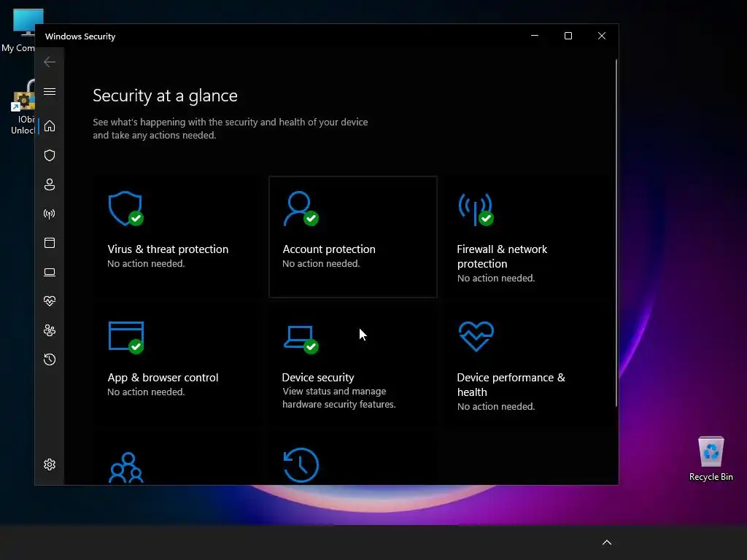Open Firewall & network antenna icon in sidebar
Viewport: 747px width, 560px height.
(x=50, y=214)
